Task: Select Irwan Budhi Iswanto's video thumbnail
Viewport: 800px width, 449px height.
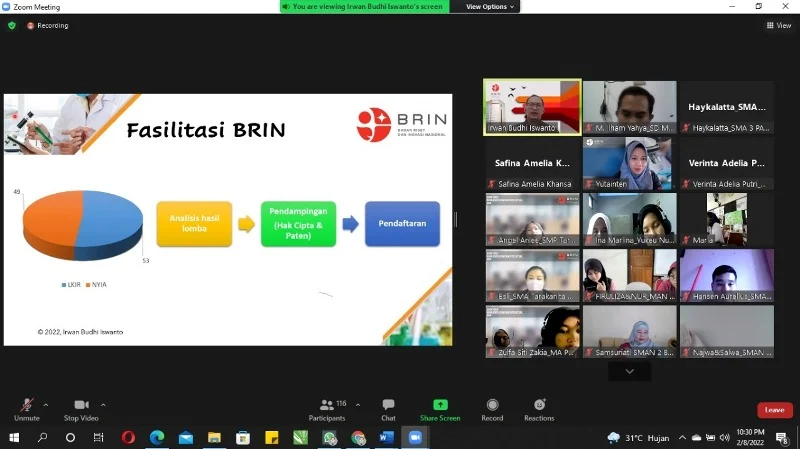Action: point(532,107)
